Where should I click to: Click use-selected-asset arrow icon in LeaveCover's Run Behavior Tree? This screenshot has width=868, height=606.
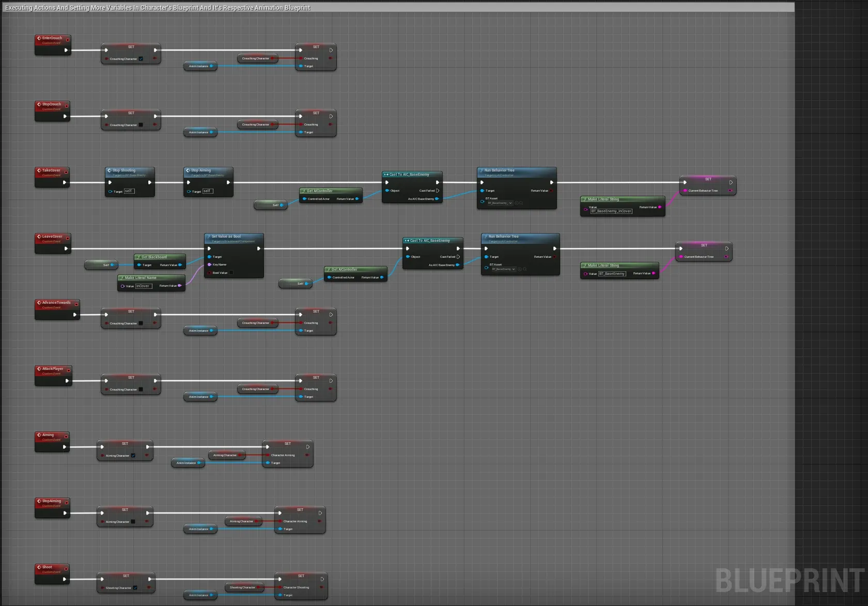pos(520,269)
